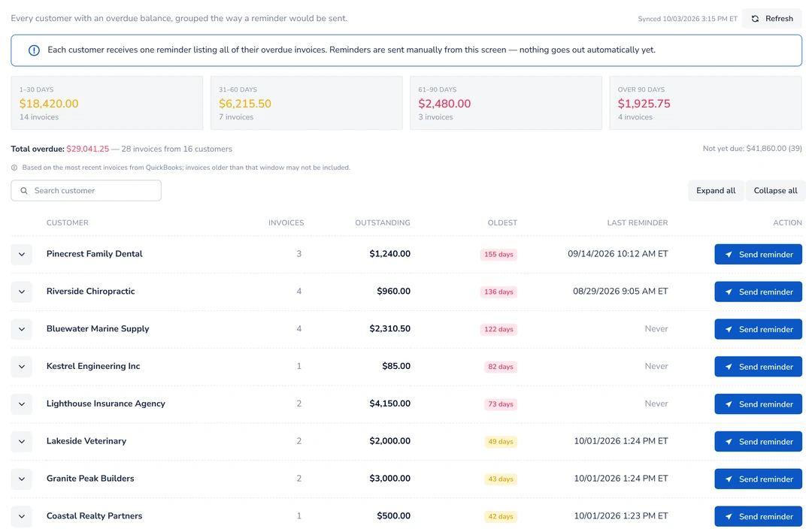Click the 155 days badge

click(x=498, y=255)
